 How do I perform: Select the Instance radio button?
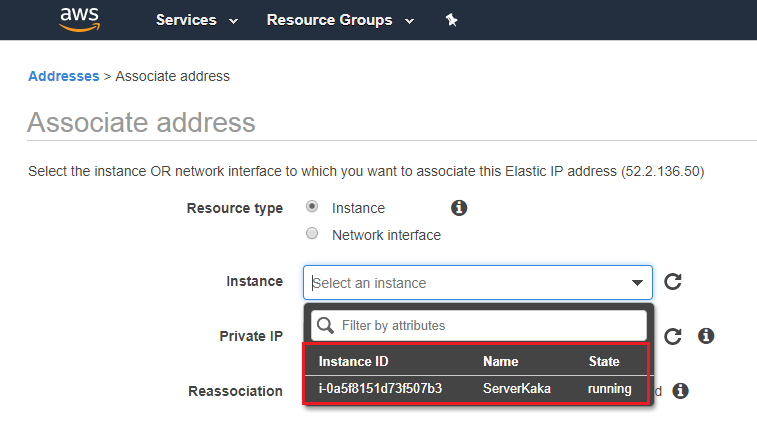pyautogui.click(x=312, y=207)
